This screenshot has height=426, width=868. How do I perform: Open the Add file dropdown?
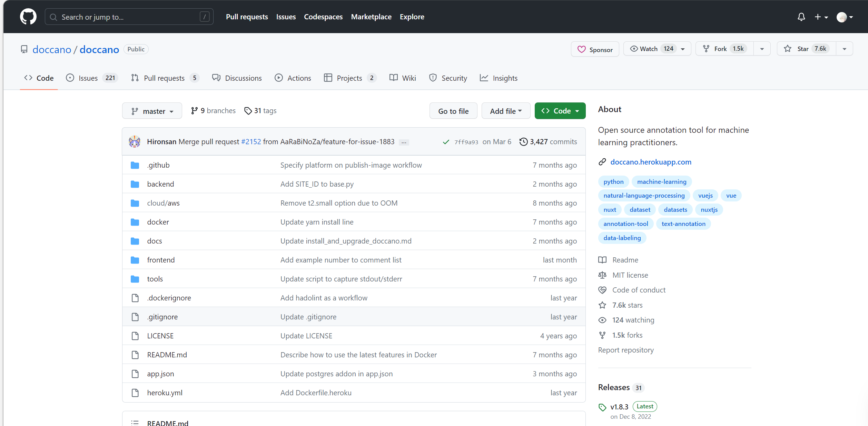pos(506,111)
